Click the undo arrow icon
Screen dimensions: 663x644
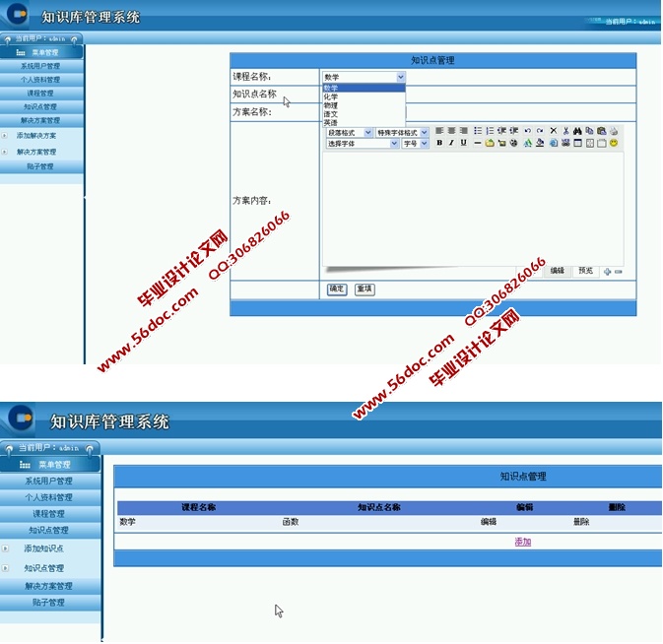click(x=528, y=131)
